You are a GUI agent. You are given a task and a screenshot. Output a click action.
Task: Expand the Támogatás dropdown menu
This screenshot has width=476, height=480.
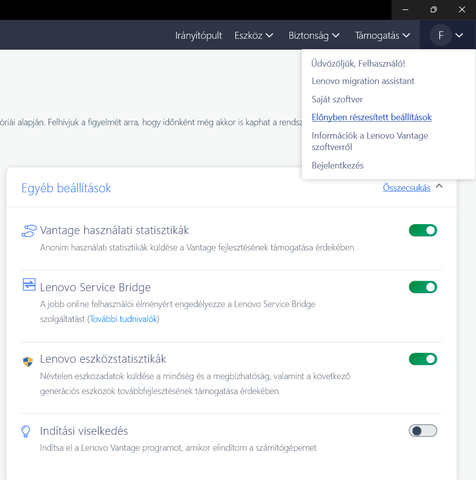click(382, 35)
